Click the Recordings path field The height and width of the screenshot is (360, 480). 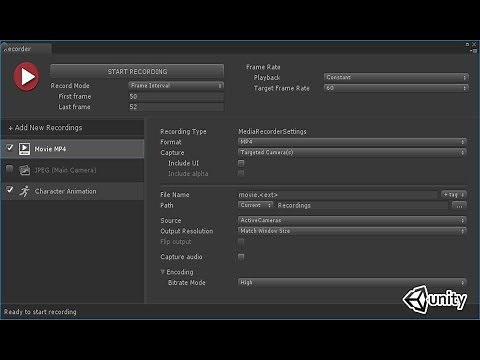[362, 205]
